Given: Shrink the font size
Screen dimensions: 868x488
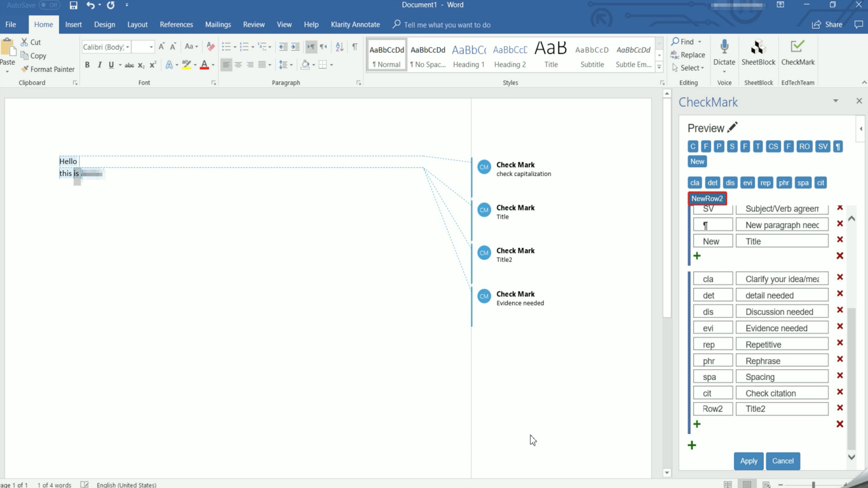Looking at the screenshot, I should click(x=173, y=47).
